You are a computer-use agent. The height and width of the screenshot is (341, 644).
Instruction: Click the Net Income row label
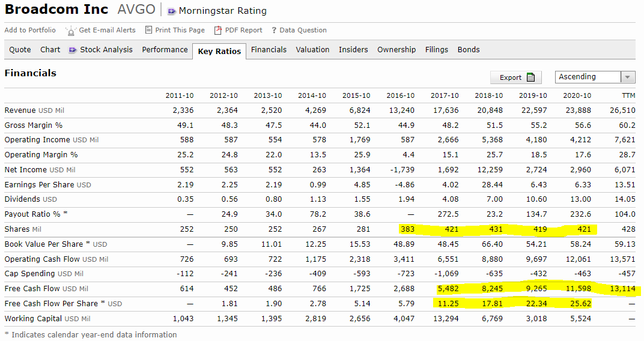40,170
